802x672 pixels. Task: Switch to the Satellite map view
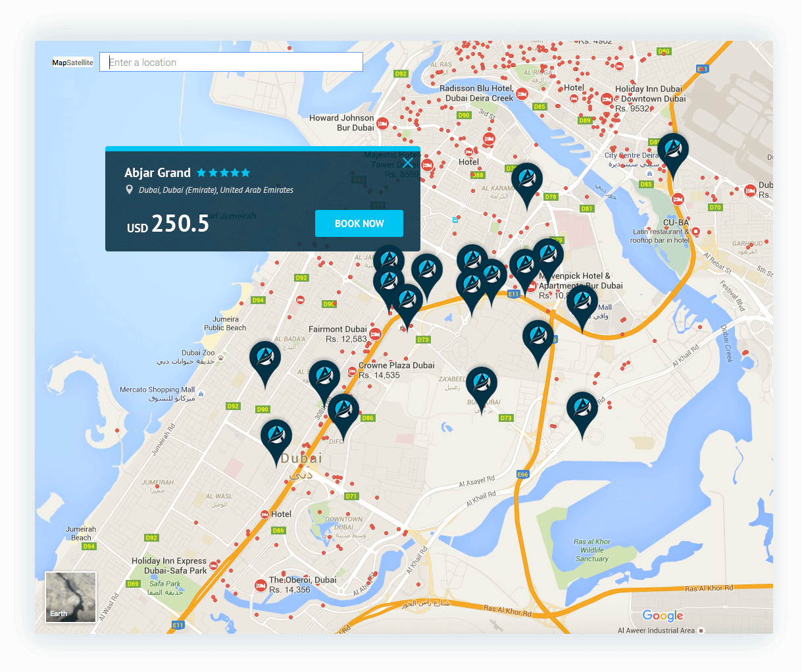pos(80,63)
